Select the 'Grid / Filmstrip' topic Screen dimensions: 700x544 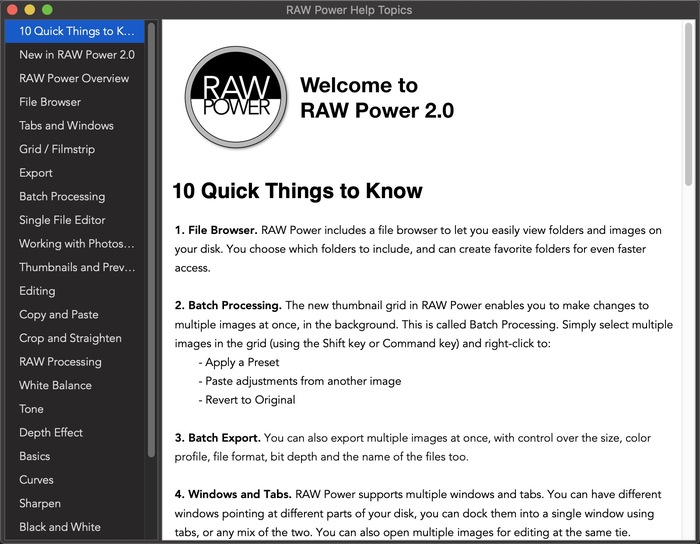75,149
